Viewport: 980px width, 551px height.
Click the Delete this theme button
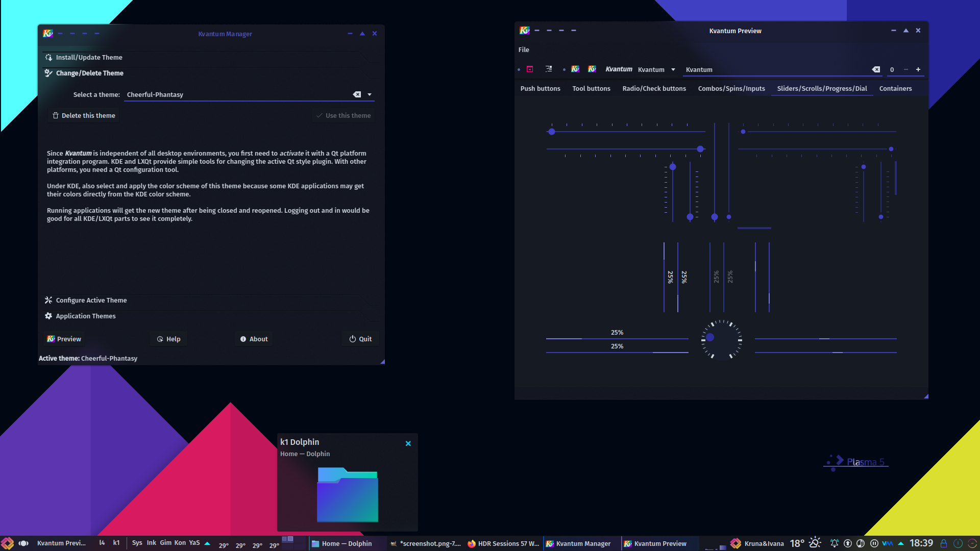tap(84, 115)
